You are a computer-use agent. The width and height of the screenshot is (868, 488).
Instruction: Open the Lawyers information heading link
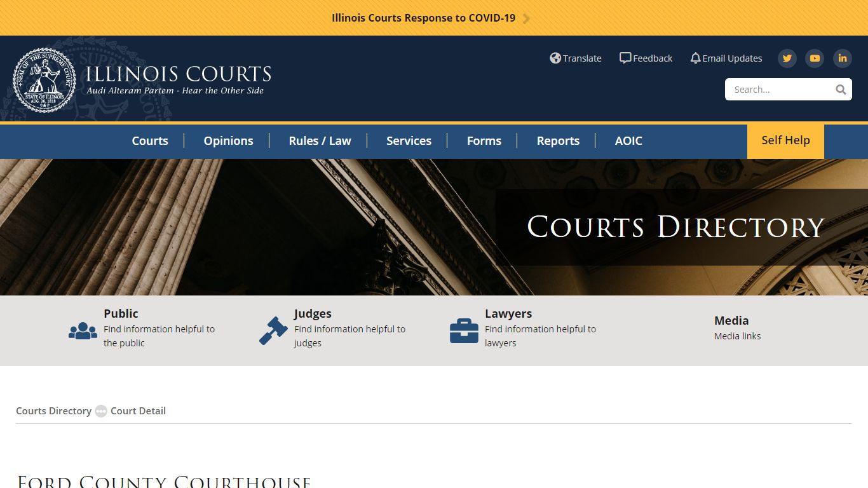pyautogui.click(x=508, y=313)
